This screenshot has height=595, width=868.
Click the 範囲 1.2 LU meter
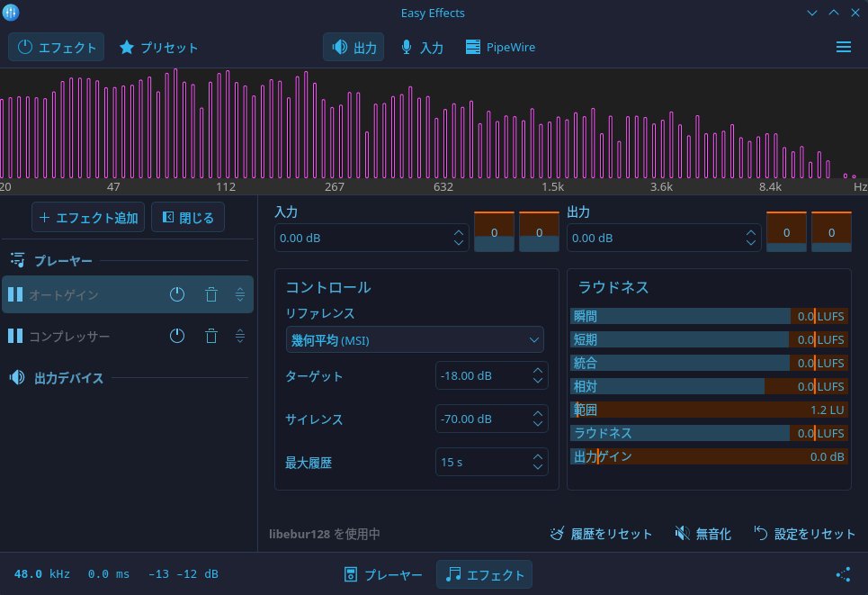709,410
